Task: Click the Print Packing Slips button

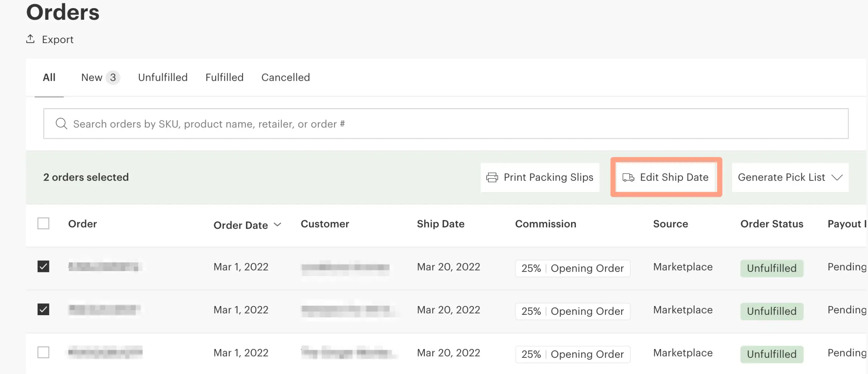Action: point(540,177)
